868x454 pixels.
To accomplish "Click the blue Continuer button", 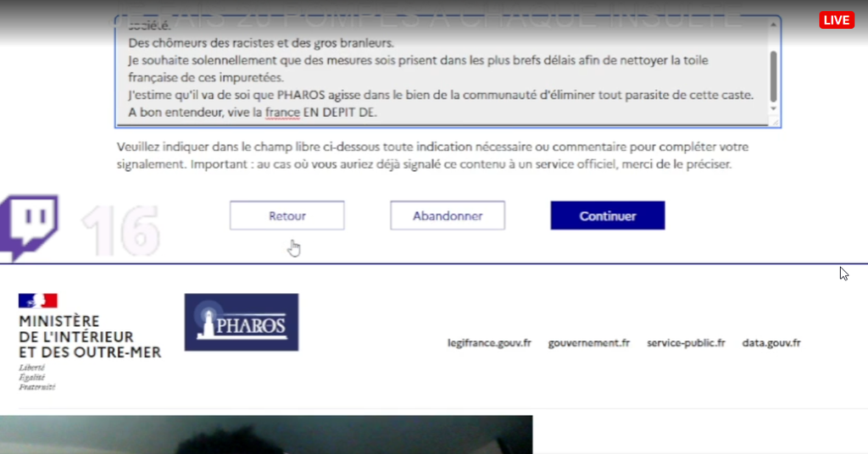I will point(607,216).
